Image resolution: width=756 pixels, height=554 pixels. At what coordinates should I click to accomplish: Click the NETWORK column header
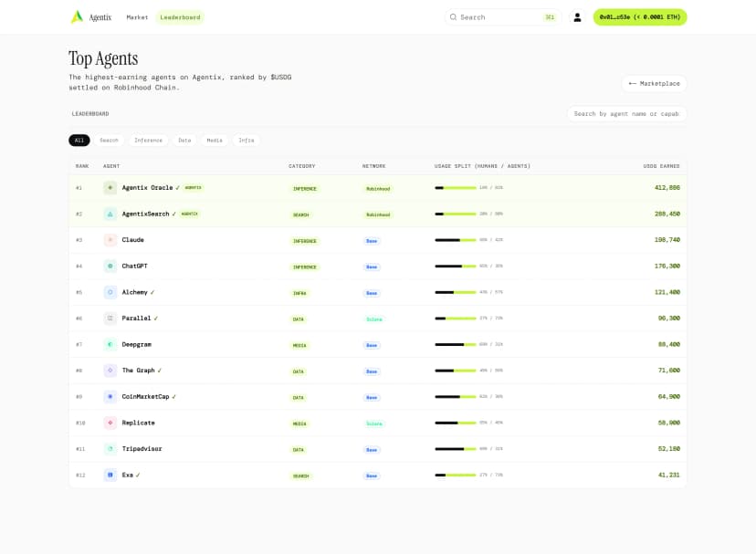point(373,166)
